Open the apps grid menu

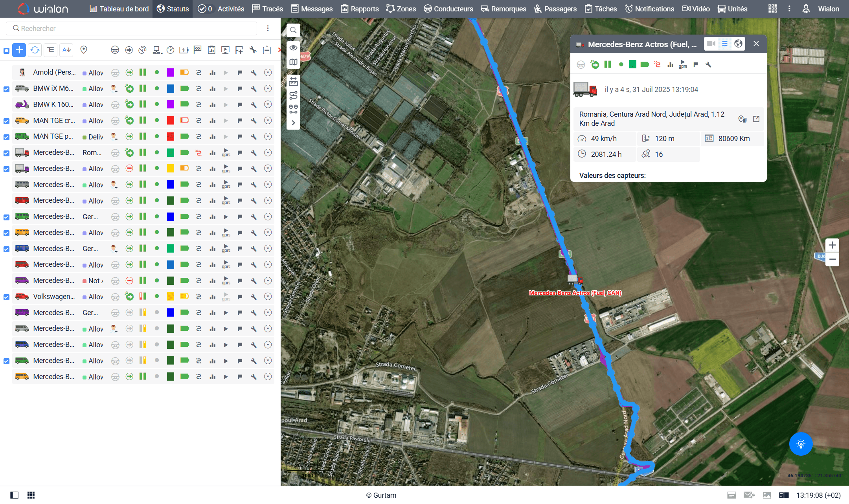point(773,9)
